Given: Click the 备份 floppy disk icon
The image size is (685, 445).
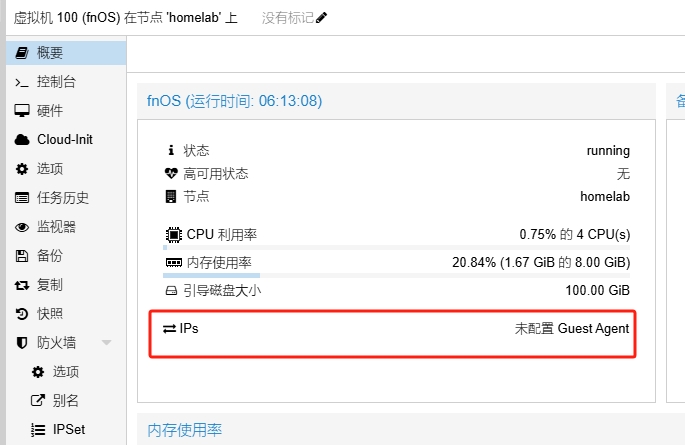Looking at the screenshot, I should (x=21, y=256).
